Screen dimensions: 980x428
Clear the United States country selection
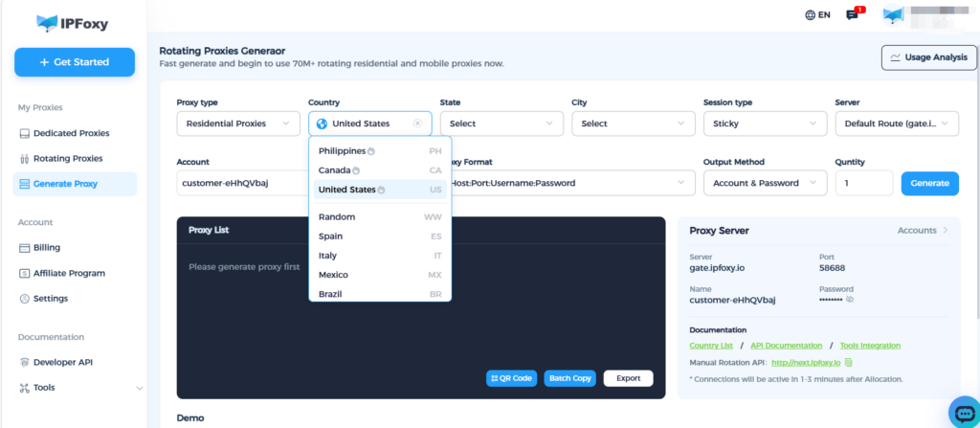pos(417,124)
